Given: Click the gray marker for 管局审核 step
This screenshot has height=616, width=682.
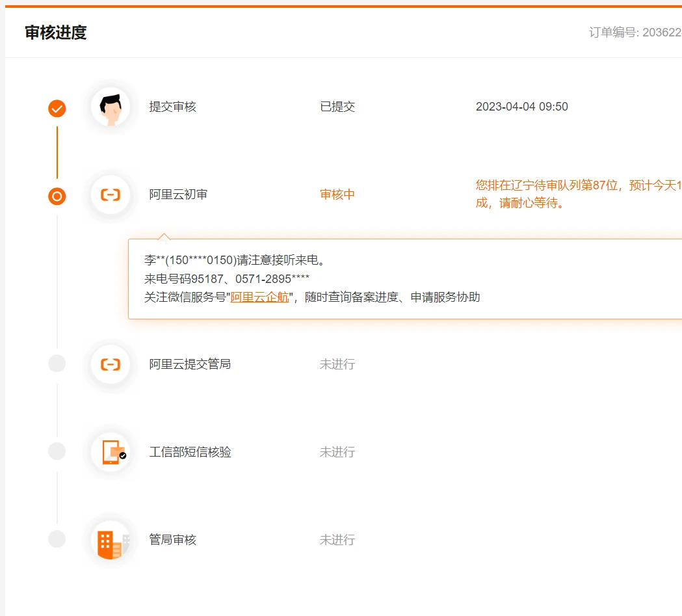Looking at the screenshot, I should pos(57,539).
